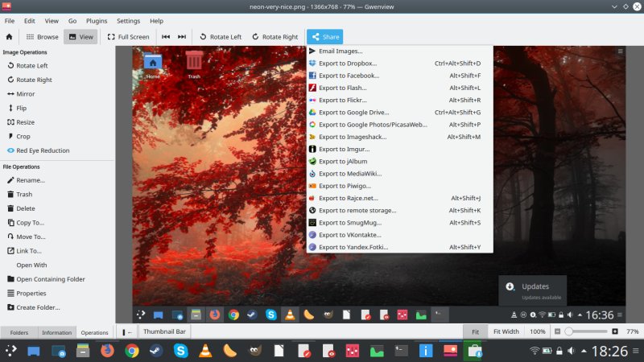
Task: Click Link To in the sidebar
Action: (x=24, y=251)
